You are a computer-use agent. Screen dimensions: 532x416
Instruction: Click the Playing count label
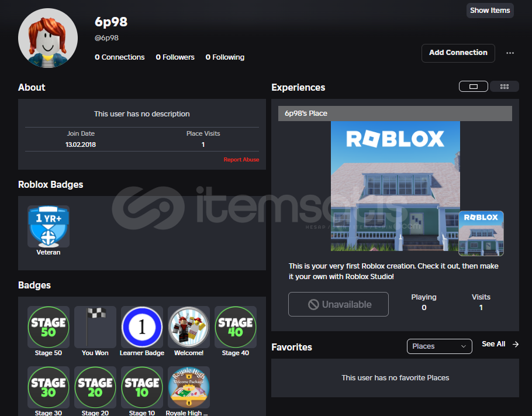424,297
